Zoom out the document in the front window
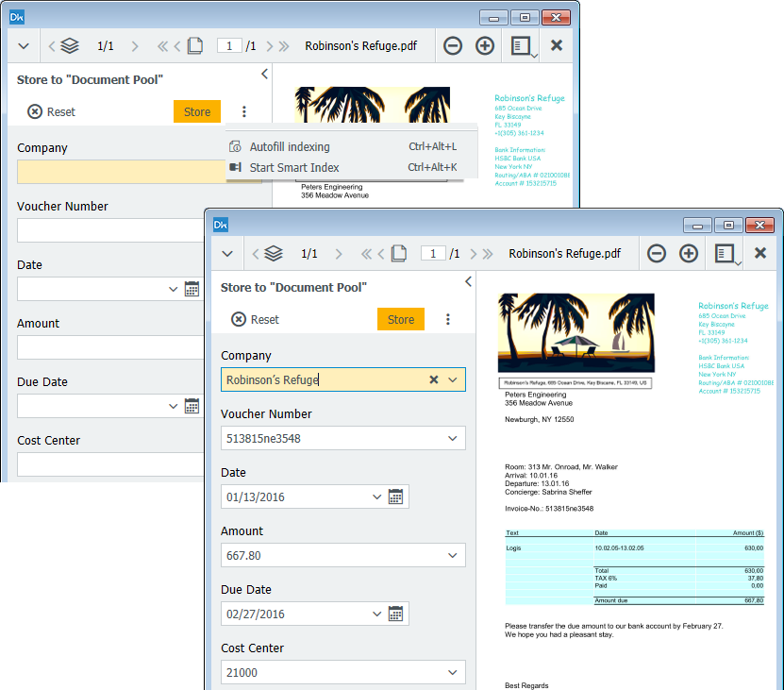The image size is (784, 690). coord(657,253)
